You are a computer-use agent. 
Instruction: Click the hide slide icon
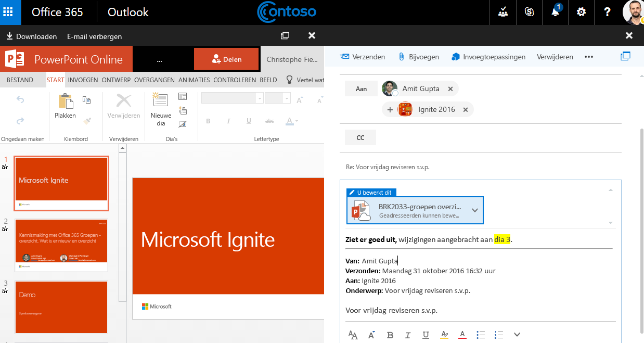pos(183,124)
